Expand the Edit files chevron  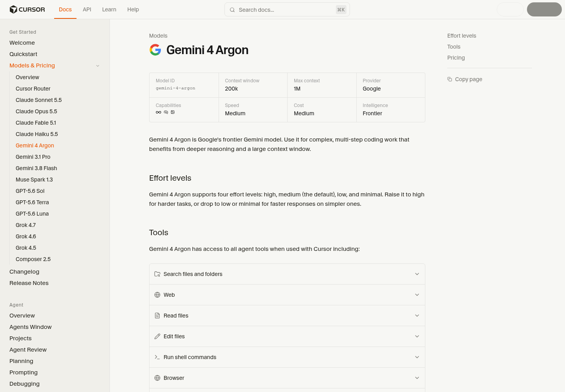tap(417, 336)
